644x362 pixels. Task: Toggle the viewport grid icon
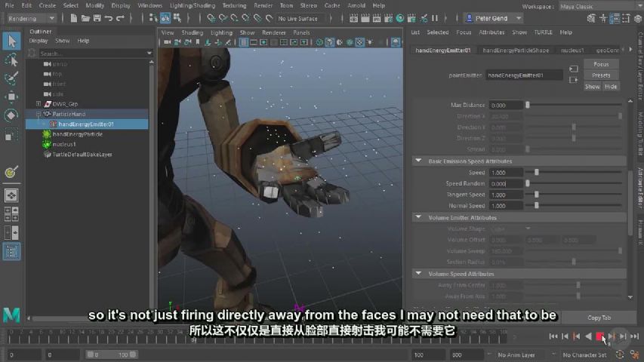coord(244,42)
